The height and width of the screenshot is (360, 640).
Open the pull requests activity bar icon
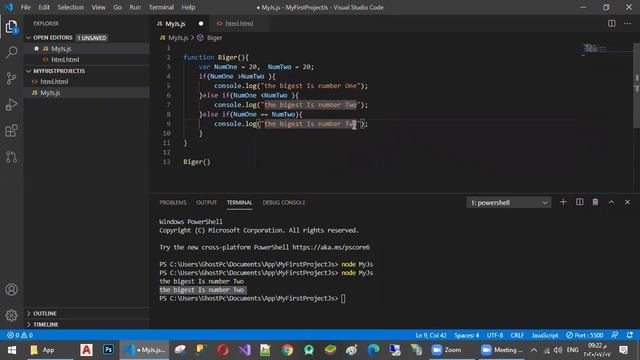(11, 157)
